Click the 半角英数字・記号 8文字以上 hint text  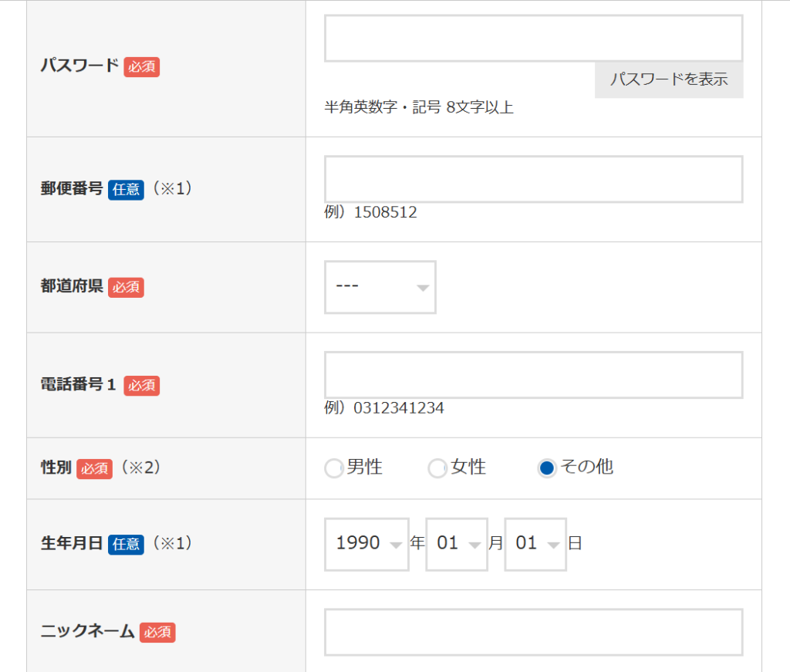click(419, 107)
